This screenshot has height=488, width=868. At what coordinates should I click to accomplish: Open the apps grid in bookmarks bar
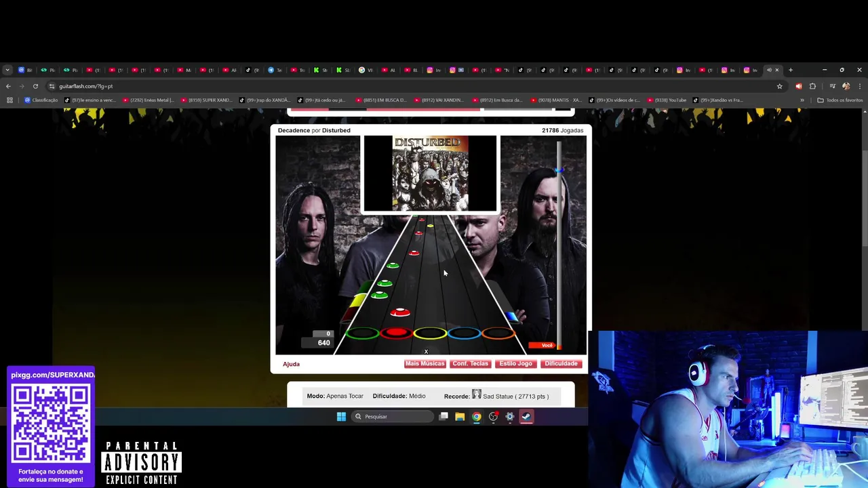[x=9, y=100]
